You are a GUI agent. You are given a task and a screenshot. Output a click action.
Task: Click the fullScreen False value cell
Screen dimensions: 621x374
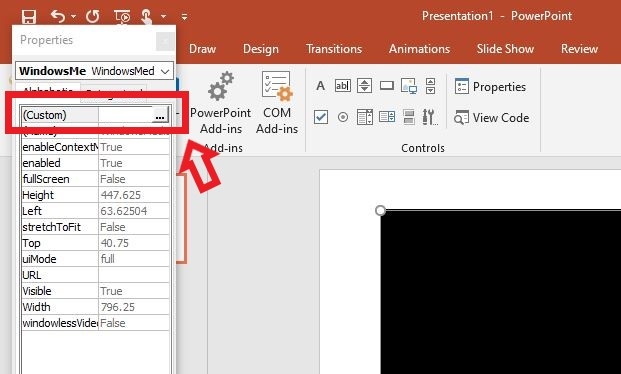pyautogui.click(x=134, y=179)
